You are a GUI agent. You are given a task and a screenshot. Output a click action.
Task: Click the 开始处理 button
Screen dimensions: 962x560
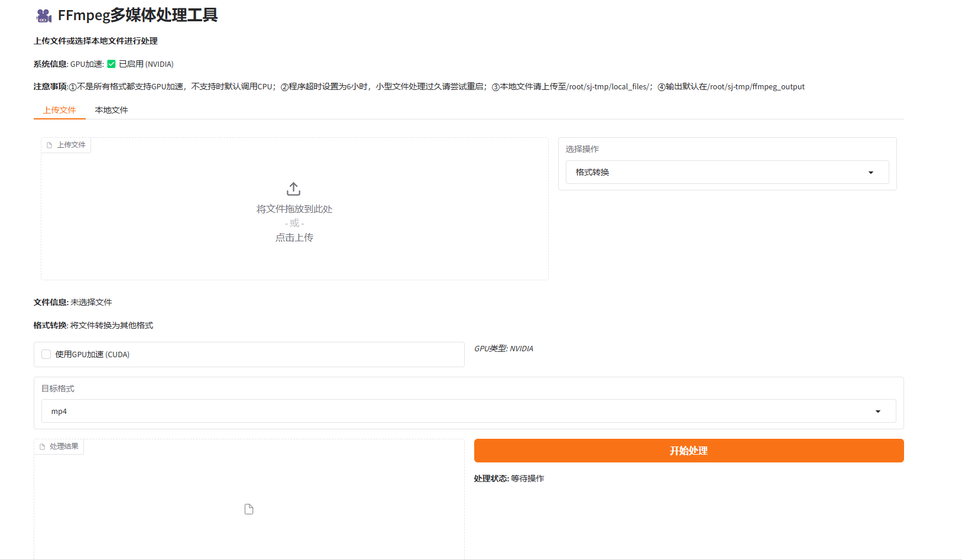pos(689,451)
